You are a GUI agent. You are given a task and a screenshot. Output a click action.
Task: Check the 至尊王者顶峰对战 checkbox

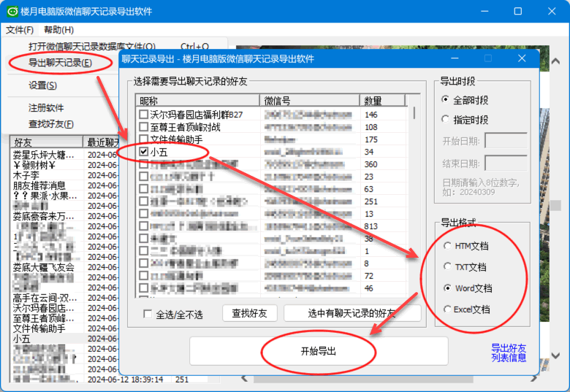143,127
